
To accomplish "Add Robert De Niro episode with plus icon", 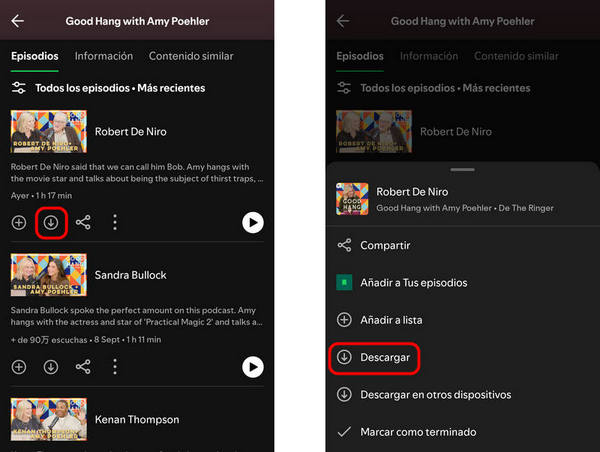I will [19, 222].
